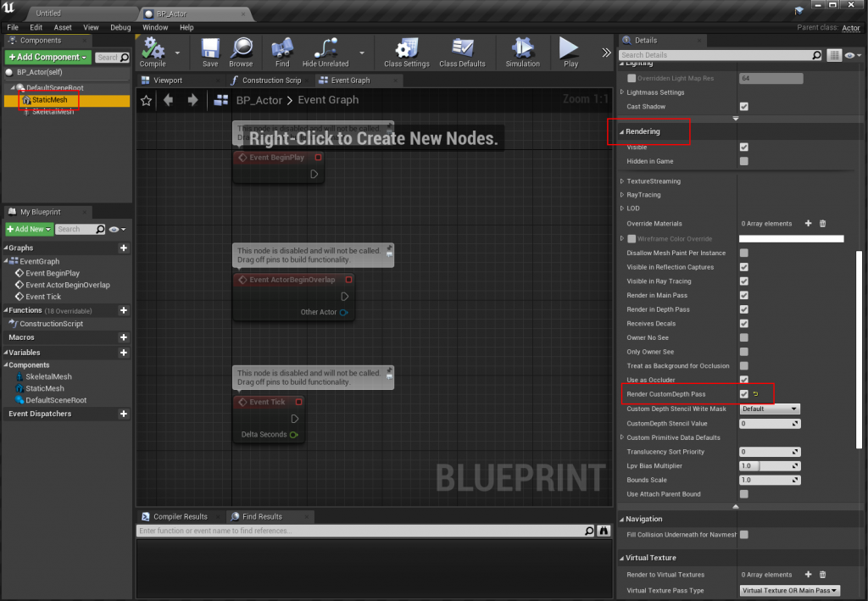
Task: Expand TextureStreaming section
Action: point(622,181)
